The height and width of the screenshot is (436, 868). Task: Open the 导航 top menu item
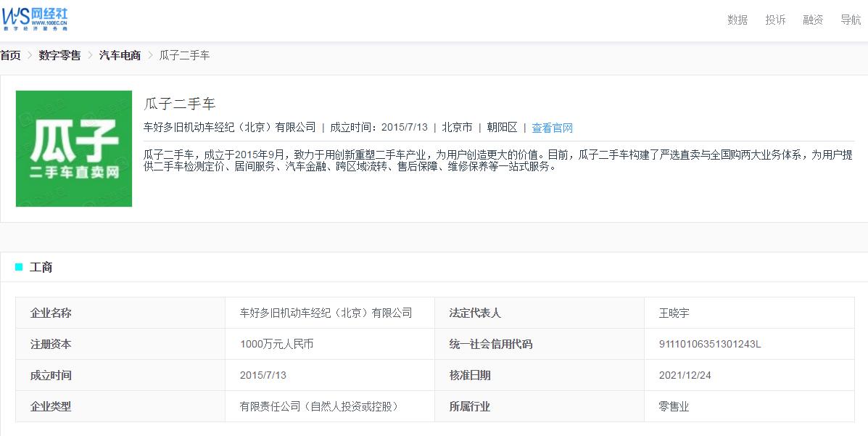tap(851, 20)
